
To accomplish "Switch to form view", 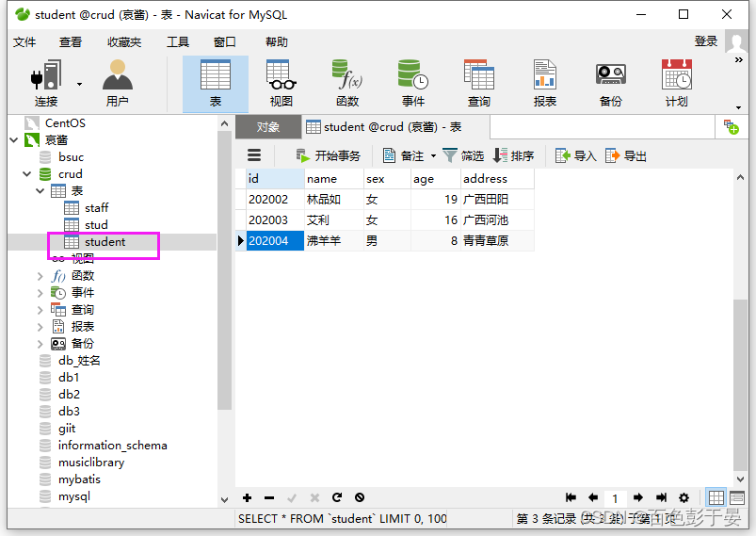I will point(737,497).
